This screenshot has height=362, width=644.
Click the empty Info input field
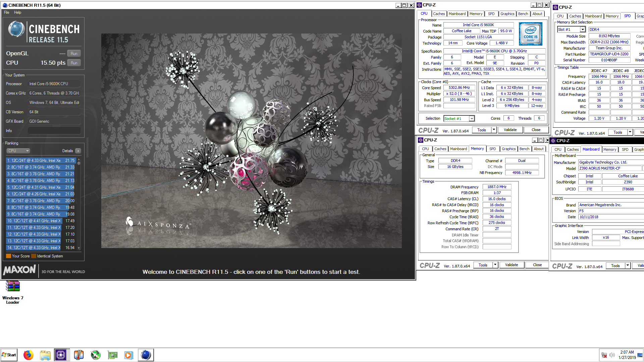[54, 131]
